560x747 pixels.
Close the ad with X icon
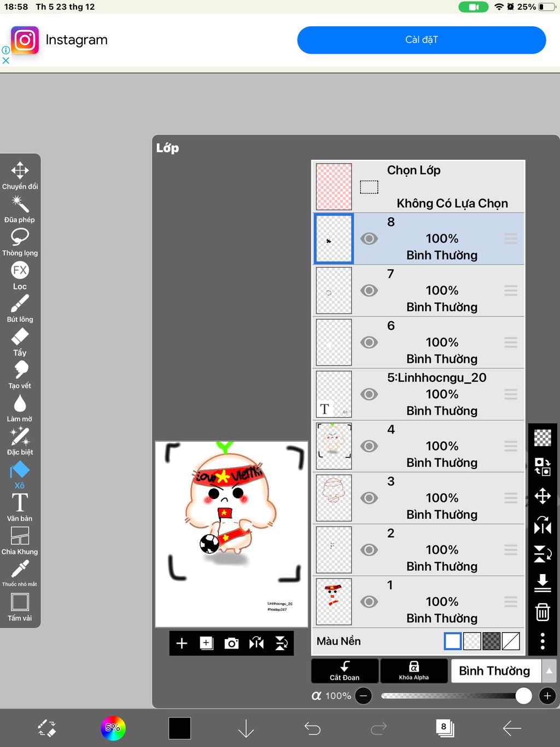[x=5, y=60]
